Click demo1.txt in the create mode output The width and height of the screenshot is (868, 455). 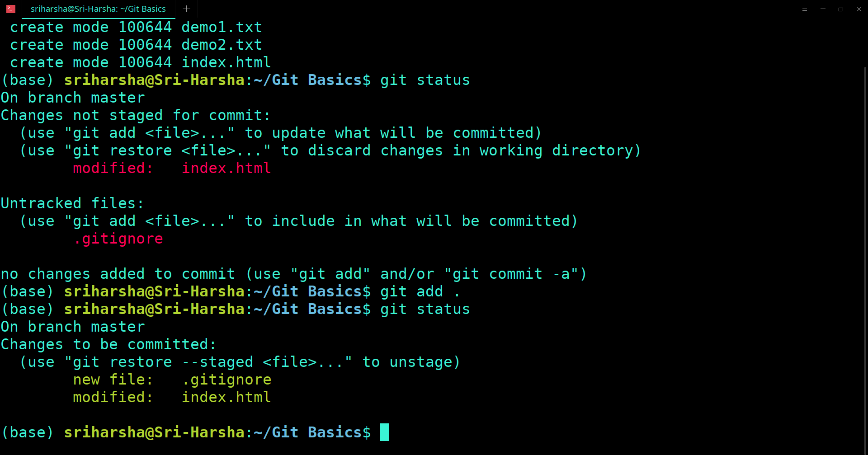222,27
